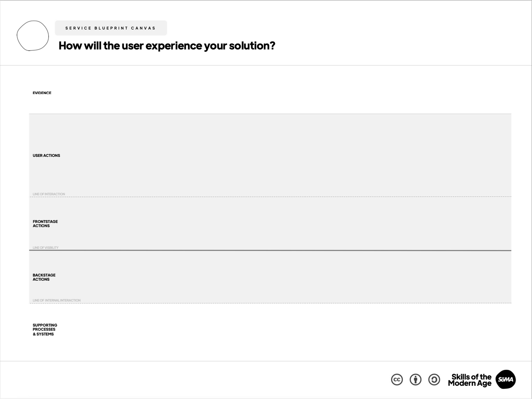Click the BACKSTAGE ACTIONS row label
Image resolution: width=532 pixels, height=399 pixels.
tap(44, 277)
